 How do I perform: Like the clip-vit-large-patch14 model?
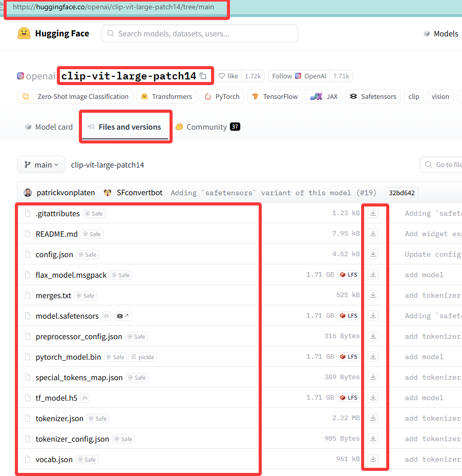click(x=228, y=76)
